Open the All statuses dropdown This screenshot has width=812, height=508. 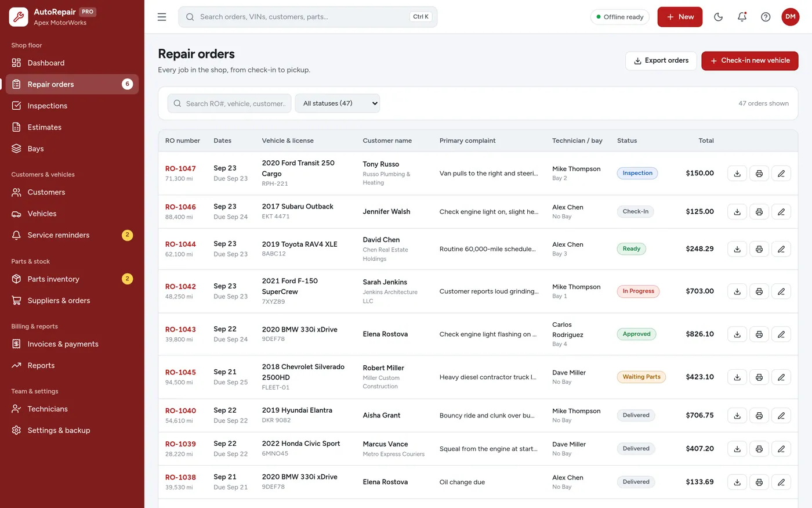[338, 103]
